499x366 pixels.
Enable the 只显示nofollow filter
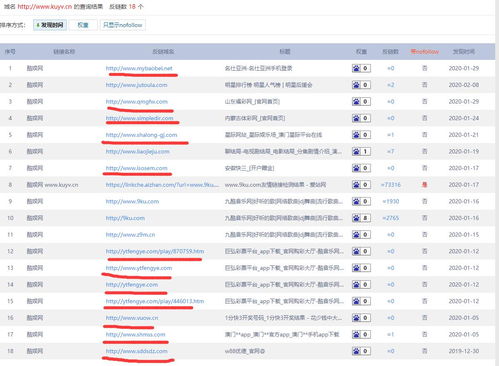tap(123, 25)
